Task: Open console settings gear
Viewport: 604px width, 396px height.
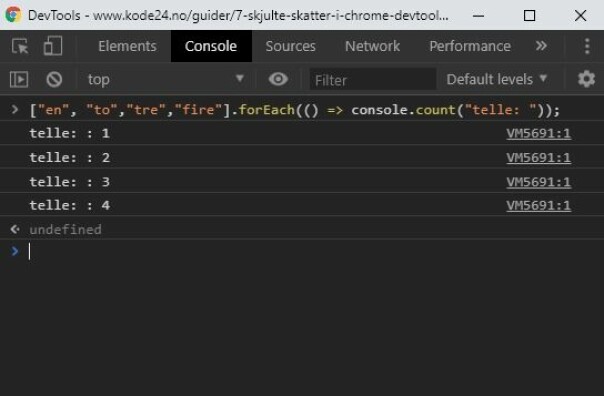Action: click(586, 79)
